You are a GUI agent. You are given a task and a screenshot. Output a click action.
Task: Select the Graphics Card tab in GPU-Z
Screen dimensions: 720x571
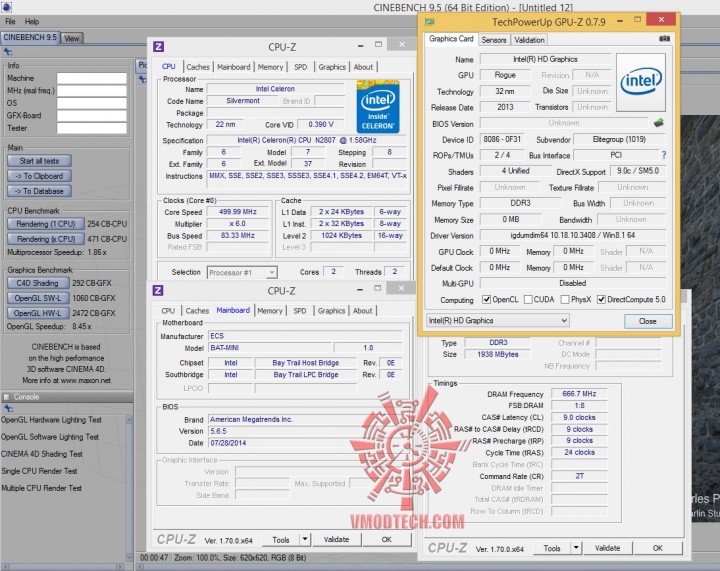click(451, 39)
